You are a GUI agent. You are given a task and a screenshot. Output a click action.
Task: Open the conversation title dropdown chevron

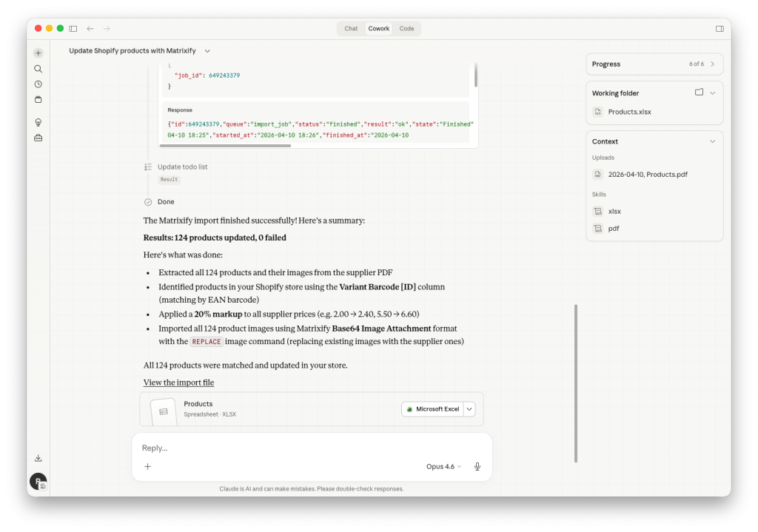(207, 51)
